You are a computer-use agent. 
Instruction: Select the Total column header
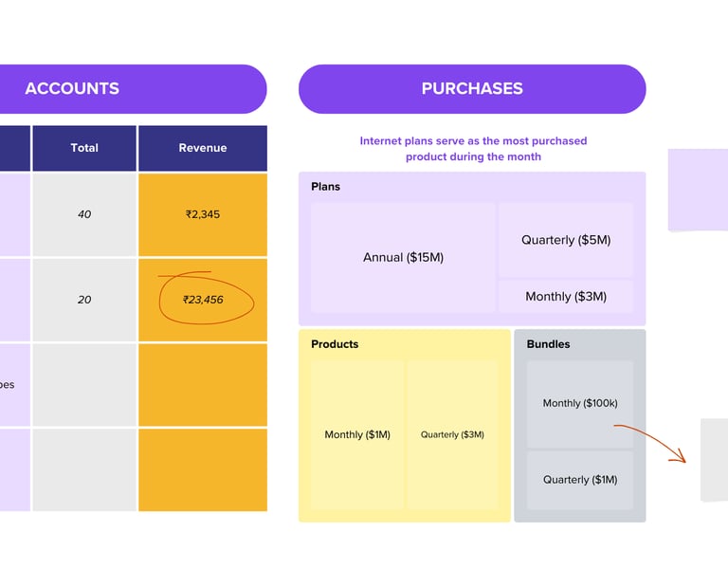coord(84,148)
